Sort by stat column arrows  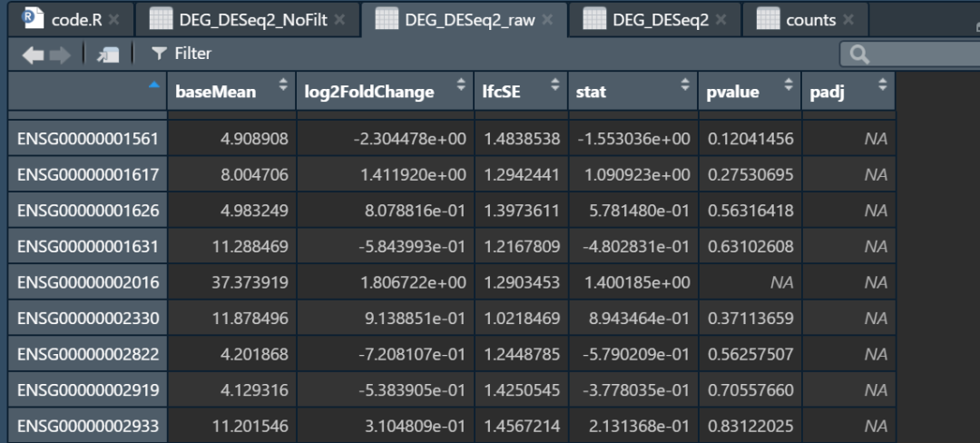685,85
